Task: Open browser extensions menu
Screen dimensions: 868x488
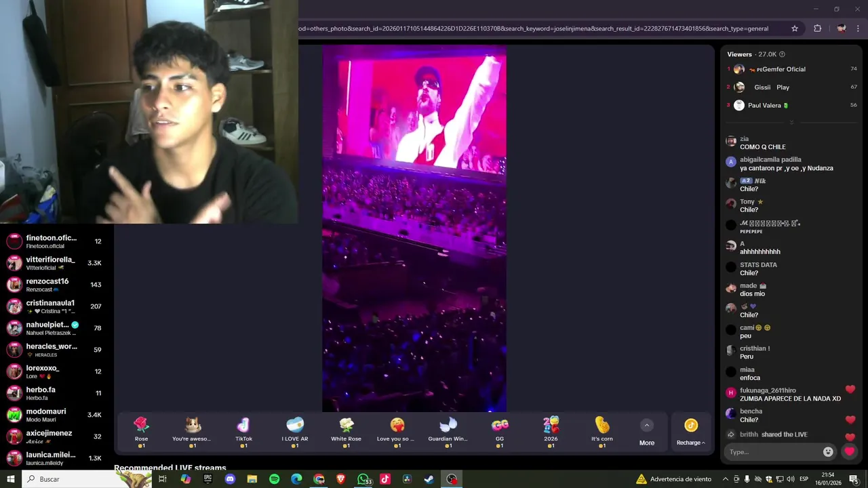Action: click(817, 28)
